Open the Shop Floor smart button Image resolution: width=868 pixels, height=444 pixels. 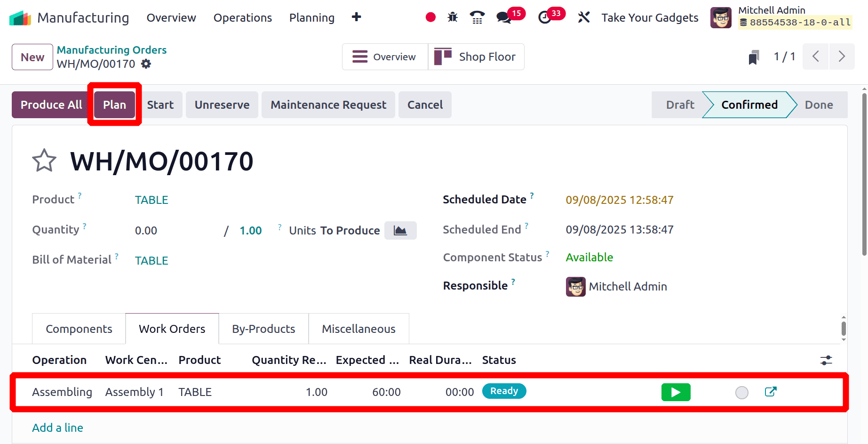point(476,57)
